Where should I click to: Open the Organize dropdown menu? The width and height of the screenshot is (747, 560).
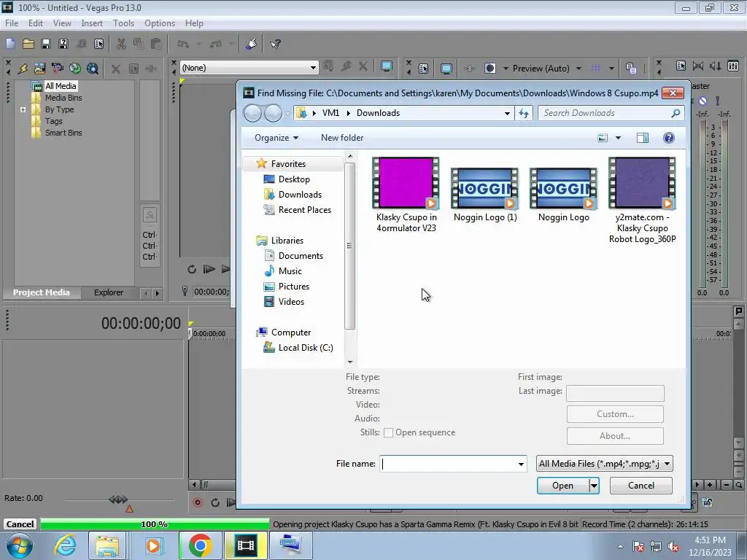click(276, 138)
